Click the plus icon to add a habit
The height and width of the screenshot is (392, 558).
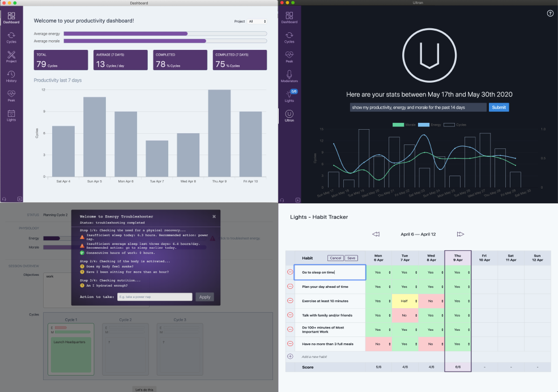point(290,356)
